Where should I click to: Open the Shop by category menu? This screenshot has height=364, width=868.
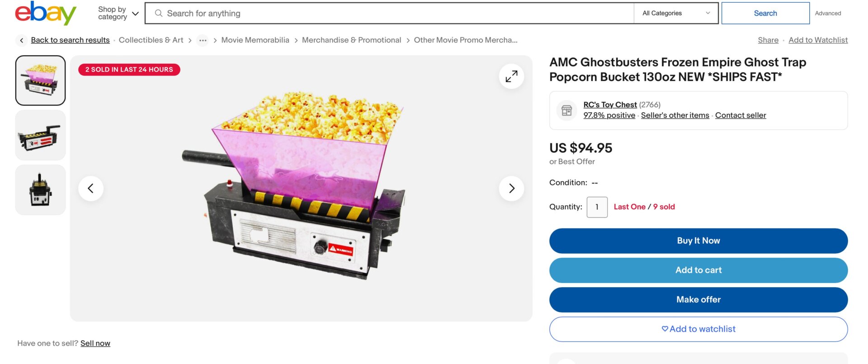pos(112,13)
